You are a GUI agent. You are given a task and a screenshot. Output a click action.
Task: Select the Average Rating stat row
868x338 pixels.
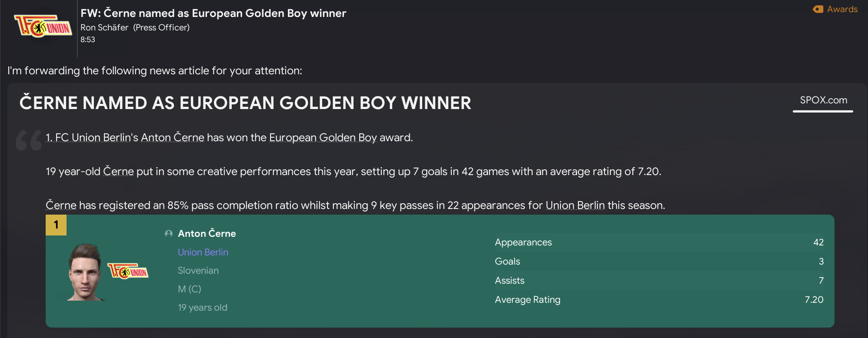click(659, 300)
